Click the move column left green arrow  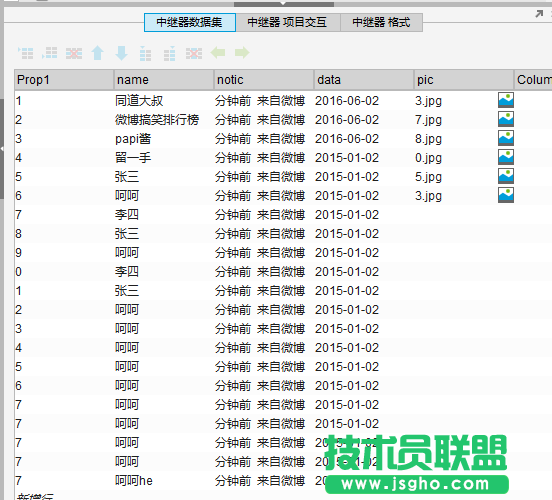pyautogui.click(x=218, y=53)
